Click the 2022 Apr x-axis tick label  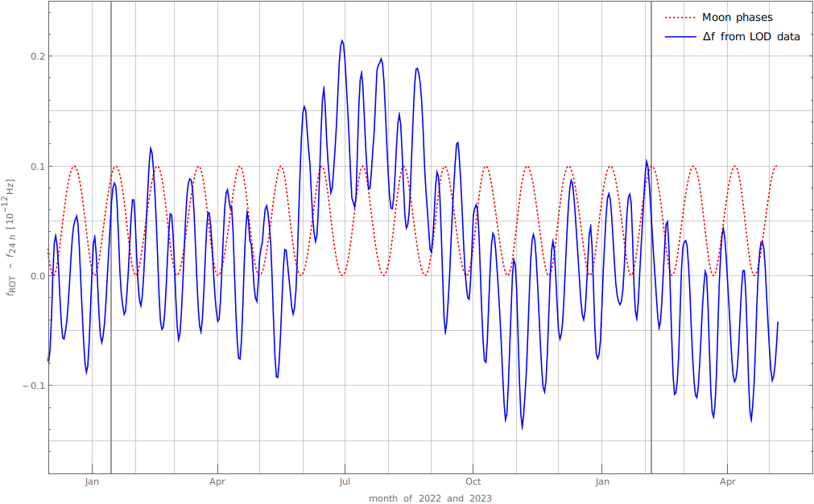(x=217, y=482)
